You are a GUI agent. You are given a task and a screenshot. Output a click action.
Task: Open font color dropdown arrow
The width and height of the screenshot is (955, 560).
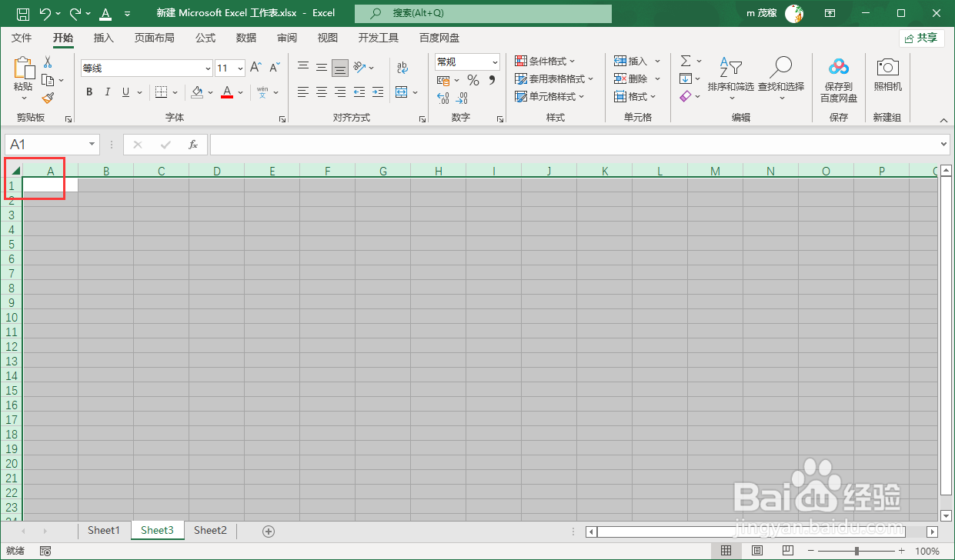point(240,92)
